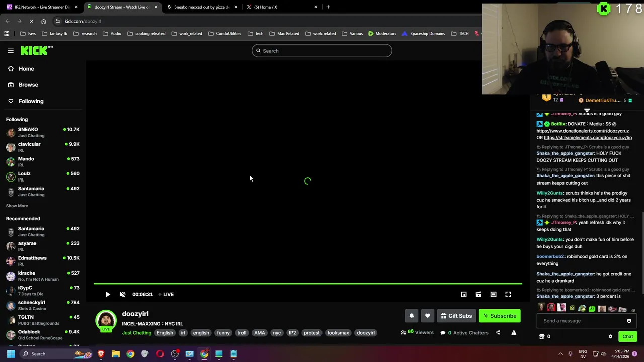Open chat settings gear
The image size is (644, 362).
(610, 337)
